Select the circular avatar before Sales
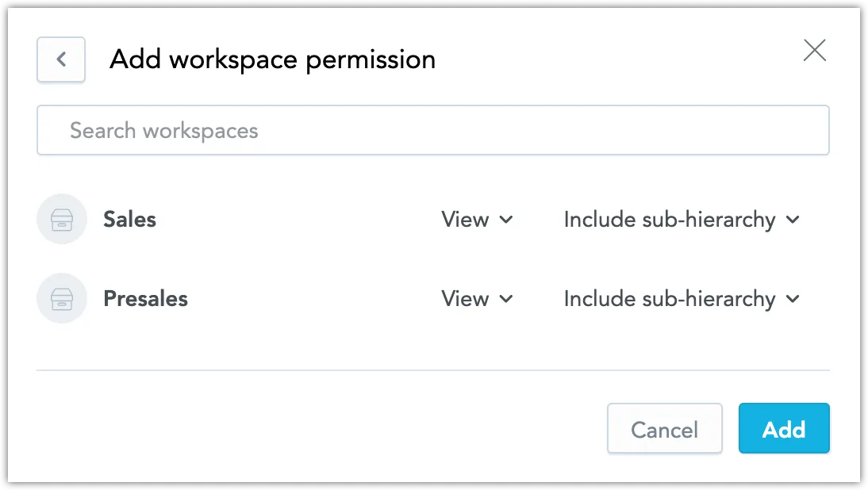This screenshot has height=490, width=868. click(x=62, y=219)
